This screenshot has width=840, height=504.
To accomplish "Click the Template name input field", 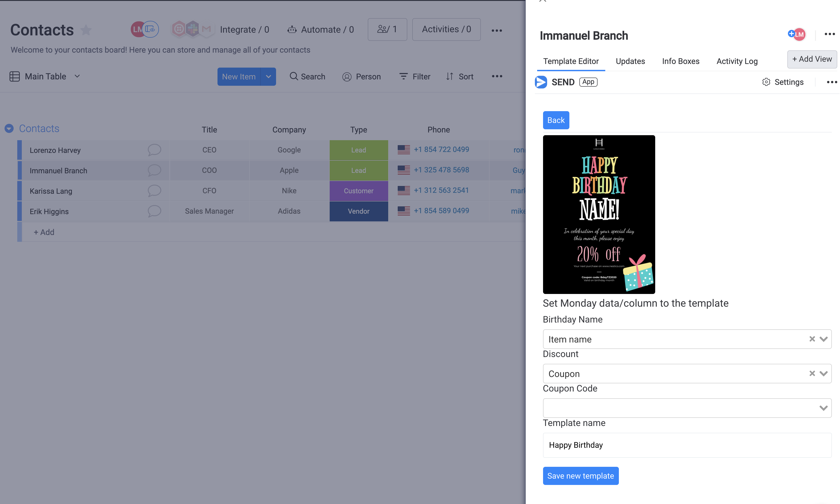I will [x=687, y=445].
